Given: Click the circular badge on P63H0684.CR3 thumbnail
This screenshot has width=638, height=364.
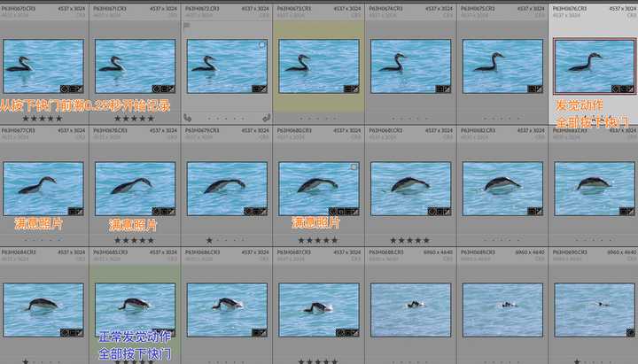Looking at the screenshot, I should tap(65, 333).
